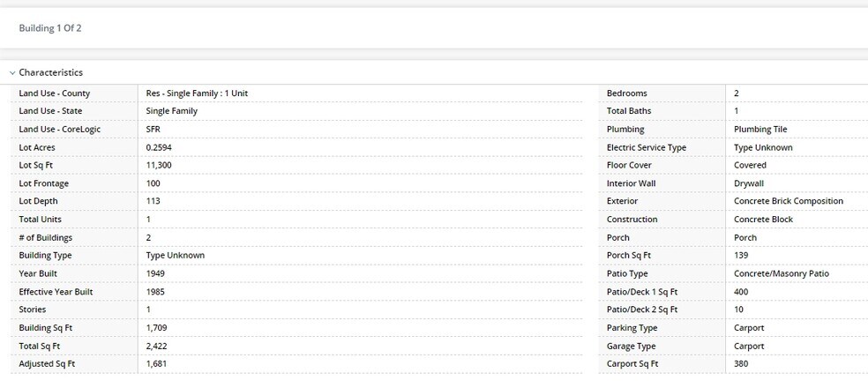Click the Concrete Block construction value
Image resolution: width=868 pixels, height=388 pixels.
pyautogui.click(x=763, y=220)
